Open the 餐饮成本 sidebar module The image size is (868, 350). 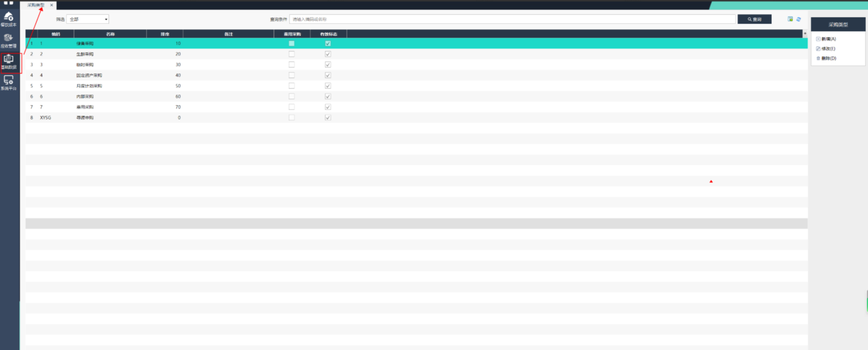click(9, 19)
